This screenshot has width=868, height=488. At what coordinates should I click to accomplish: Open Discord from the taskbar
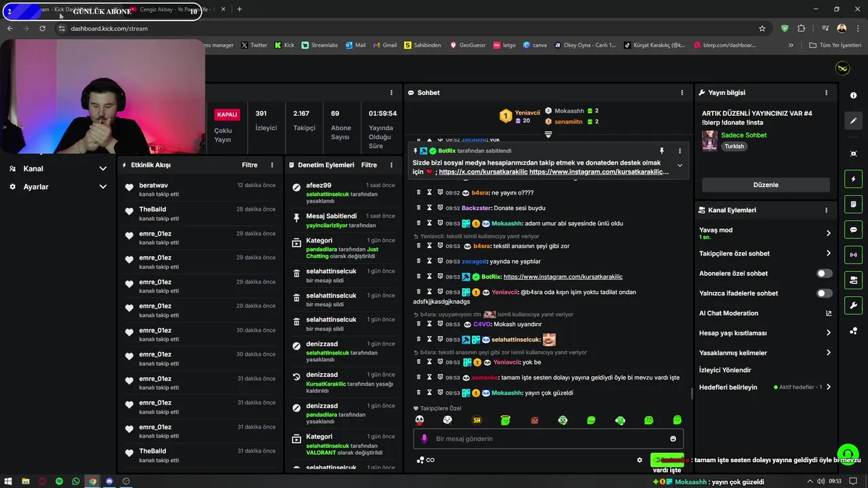109,481
